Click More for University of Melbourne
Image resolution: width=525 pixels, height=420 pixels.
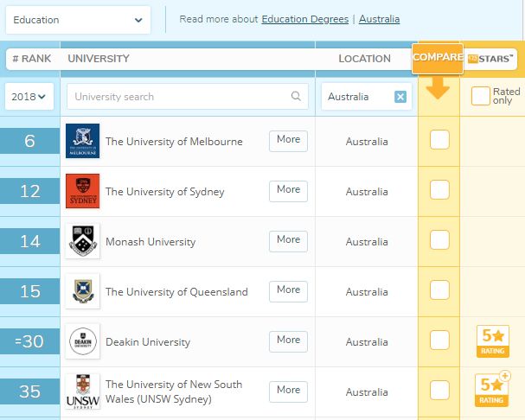click(288, 141)
